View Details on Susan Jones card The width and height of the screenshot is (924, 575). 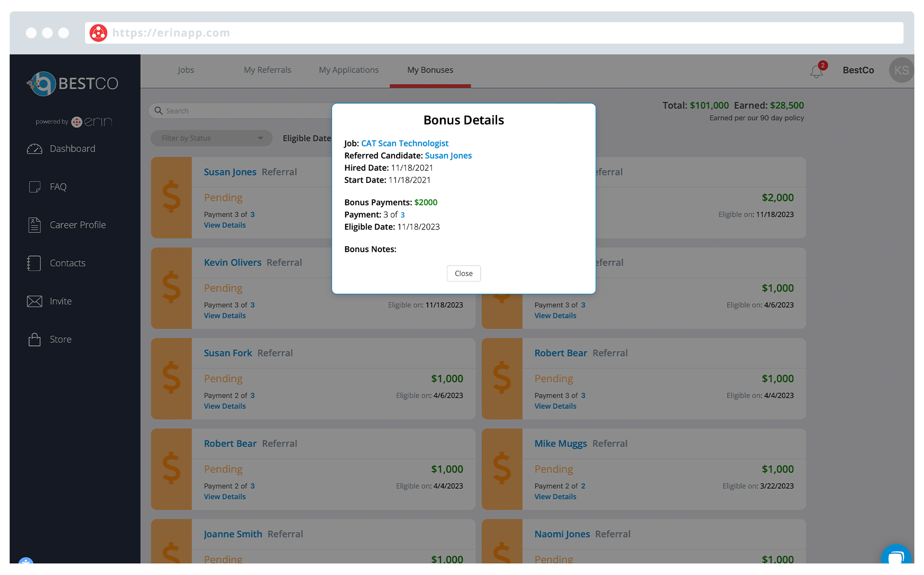[x=225, y=225]
